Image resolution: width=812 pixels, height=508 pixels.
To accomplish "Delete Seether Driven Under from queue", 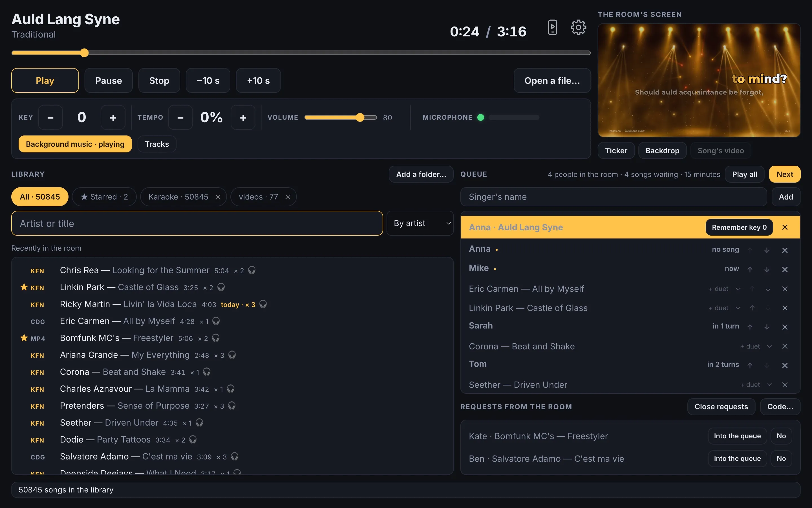I will tap(784, 385).
